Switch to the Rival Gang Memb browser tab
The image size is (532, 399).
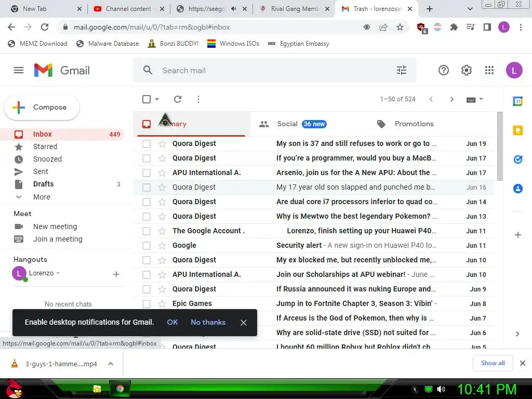(295, 9)
